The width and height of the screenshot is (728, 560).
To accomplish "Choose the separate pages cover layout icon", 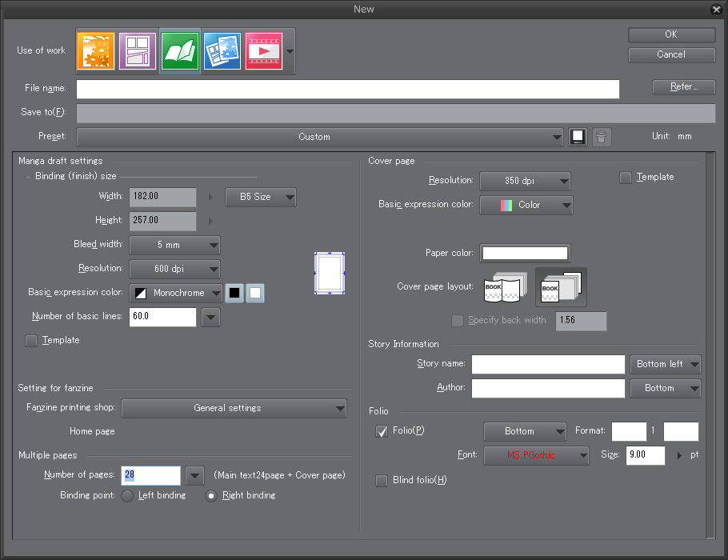I will (x=561, y=287).
